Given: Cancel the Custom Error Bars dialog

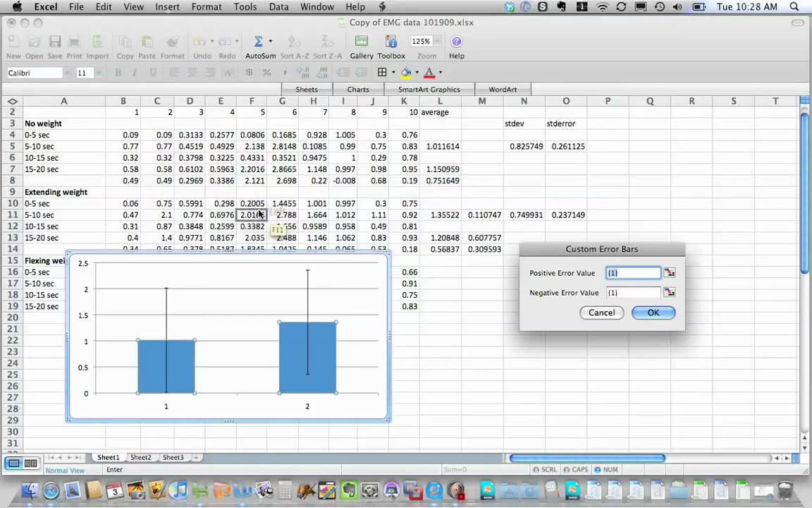Looking at the screenshot, I should (x=602, y=313).
